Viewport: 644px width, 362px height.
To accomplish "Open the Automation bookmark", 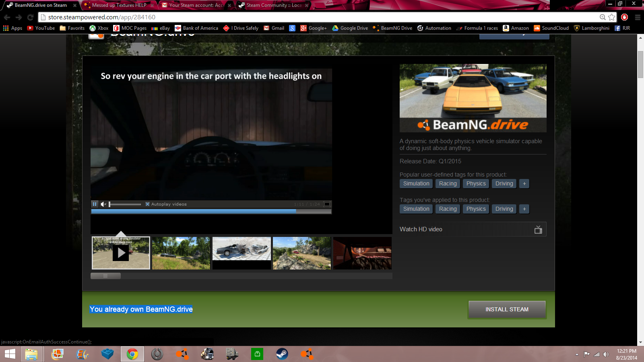I will coord(434,28).
